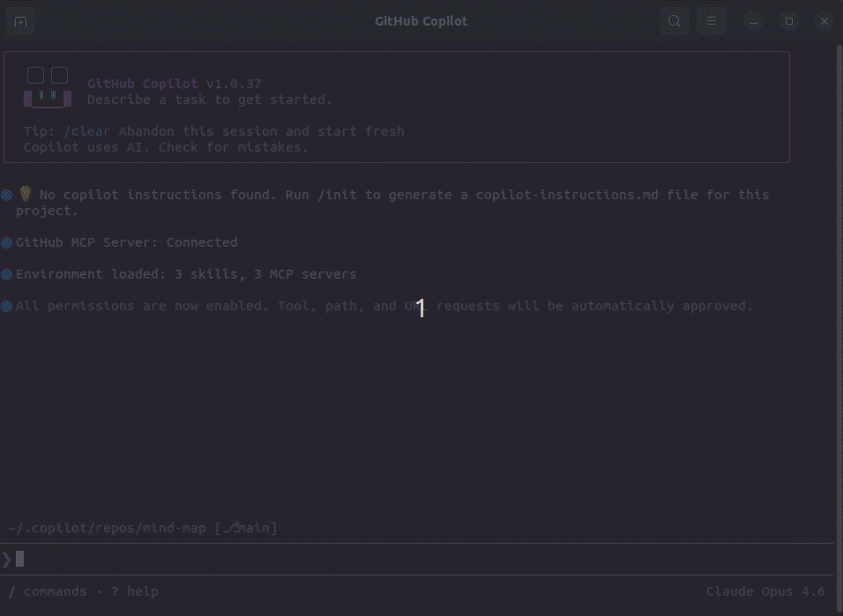Viewport: 843px width, 616px height.
Task: Click the window title 'GitHub Copilot'
Action: (x=421, y=21)
